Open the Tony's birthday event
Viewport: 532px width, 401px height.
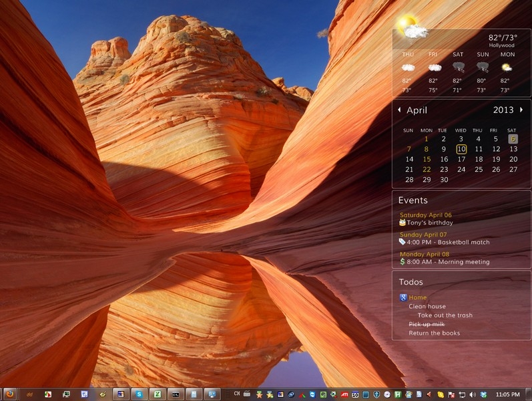[430, 223]
